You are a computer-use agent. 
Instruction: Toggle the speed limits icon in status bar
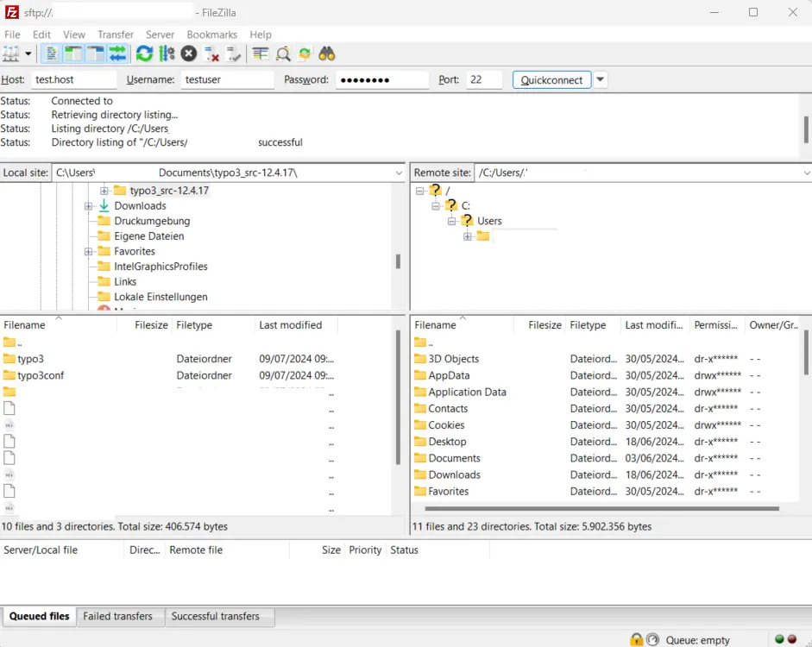pyautogui.click(x=654, y=640)
